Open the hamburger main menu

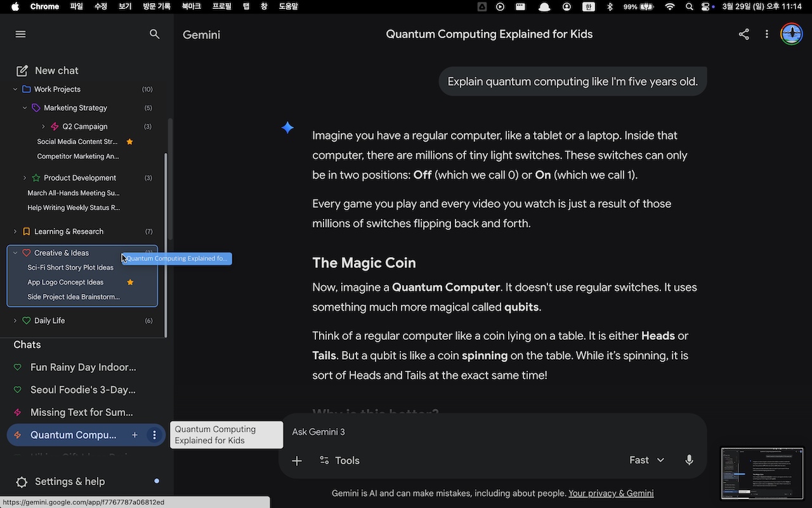coord(20,34)
